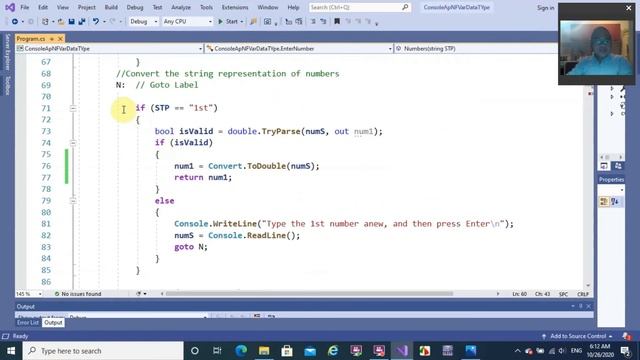Open the Server Explorer side tab
This screenshot has height=360, width=640.
7,52
